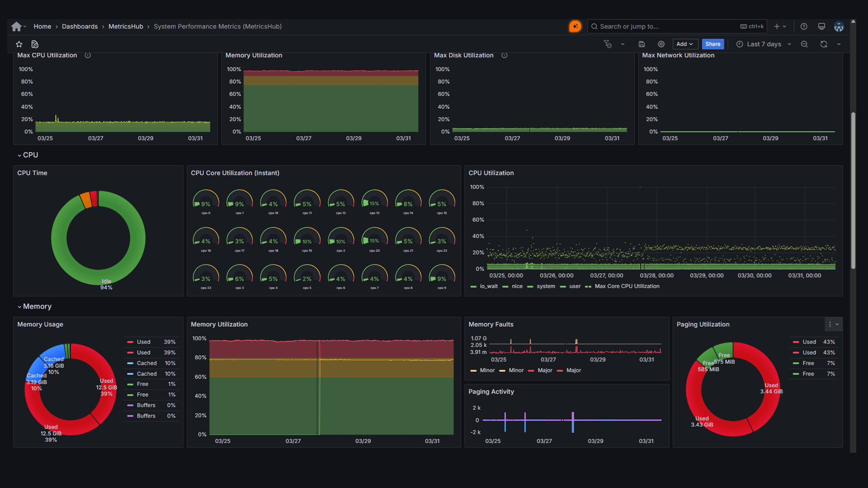Refresh the dashboard with refresh icon

click(x=824, y=44)
